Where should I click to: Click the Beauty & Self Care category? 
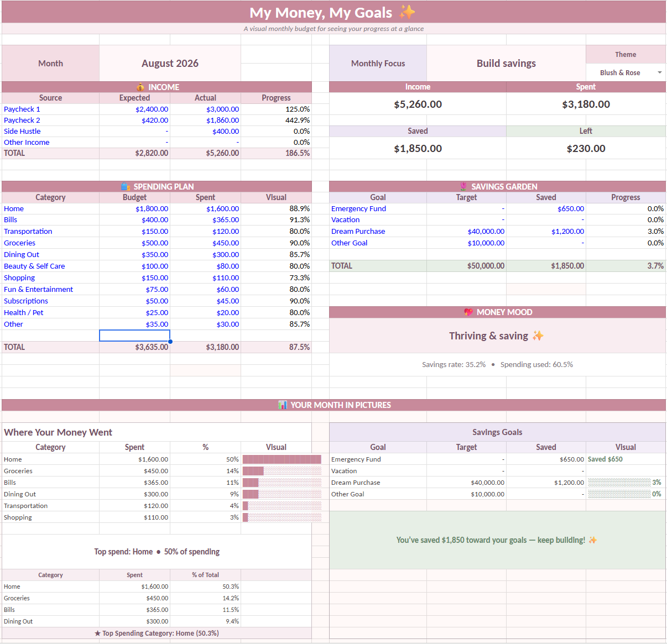click(x=50, y=266)
